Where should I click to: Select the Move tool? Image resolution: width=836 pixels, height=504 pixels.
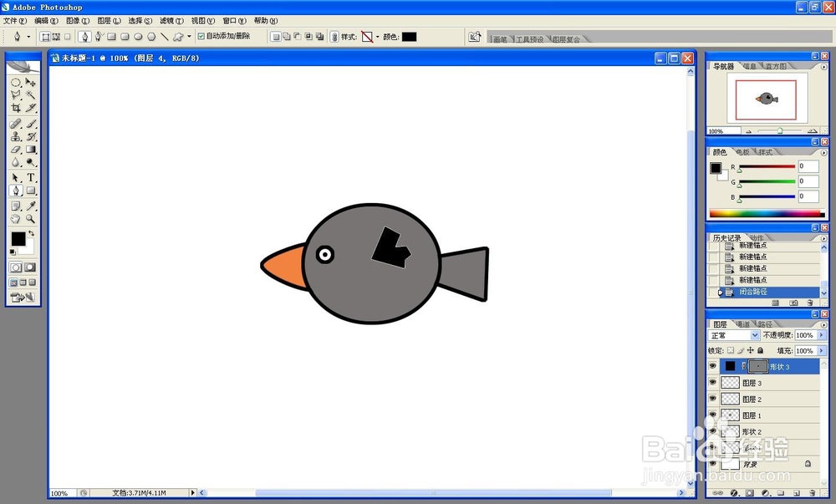click(x=30, y=83)
